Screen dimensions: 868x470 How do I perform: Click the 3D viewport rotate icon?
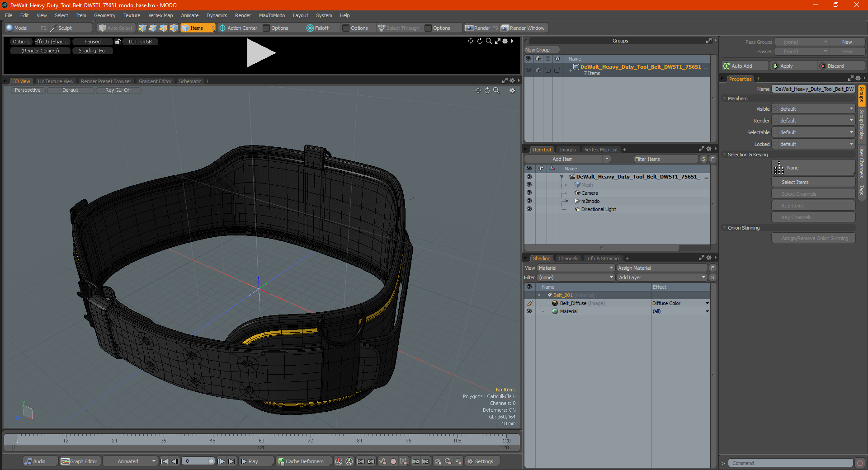(x=487, y=90)
